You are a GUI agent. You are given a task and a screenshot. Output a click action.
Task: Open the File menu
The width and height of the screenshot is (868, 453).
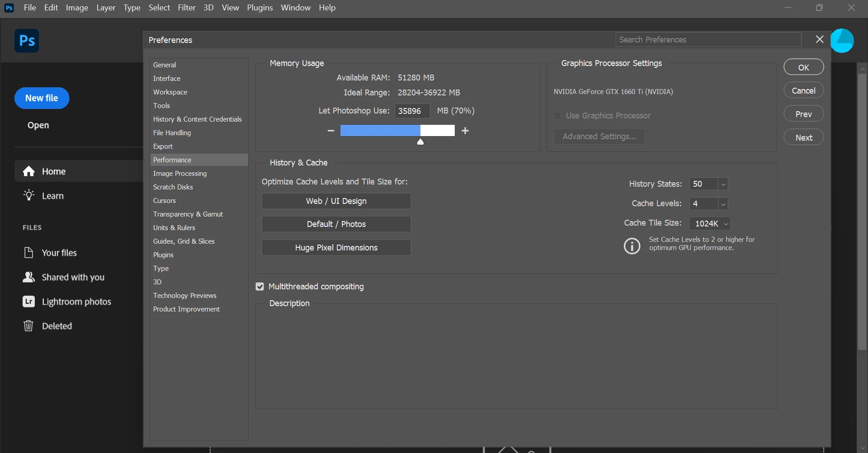click(30, 8)
